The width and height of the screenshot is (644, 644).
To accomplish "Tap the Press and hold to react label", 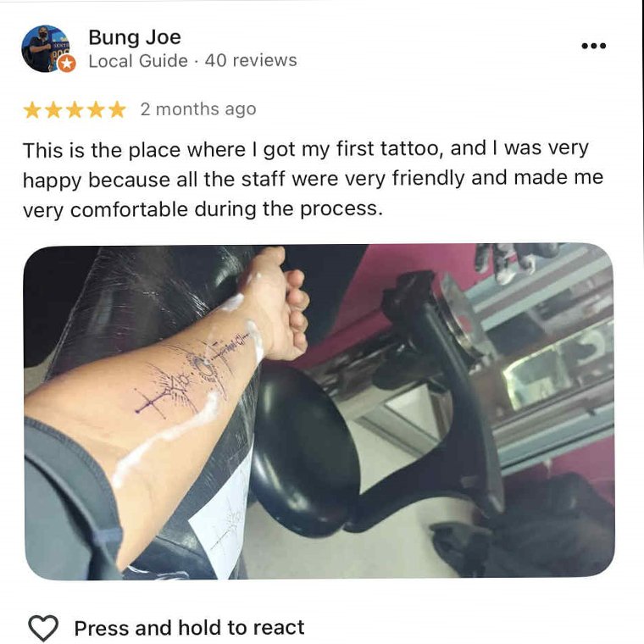I will [189, 628].
